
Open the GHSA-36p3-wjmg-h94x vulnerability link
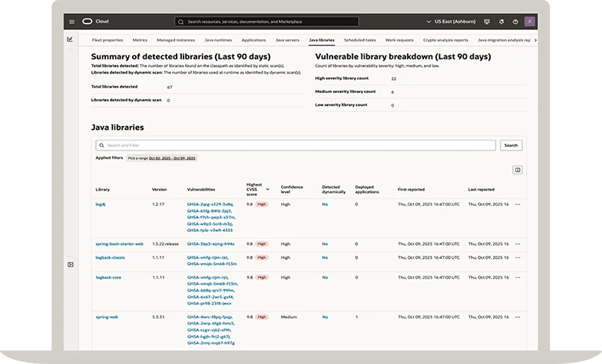click(x=211, y=243)
